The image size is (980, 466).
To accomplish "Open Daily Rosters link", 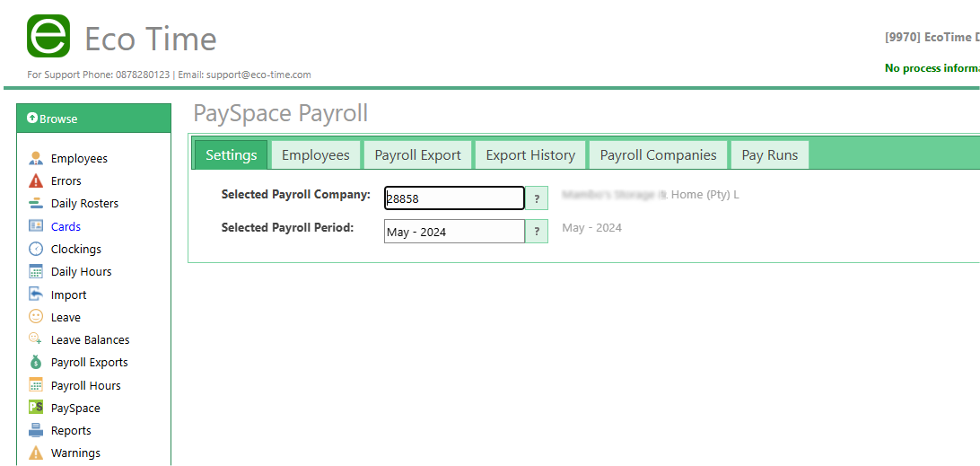I will [x=84, y=203].
